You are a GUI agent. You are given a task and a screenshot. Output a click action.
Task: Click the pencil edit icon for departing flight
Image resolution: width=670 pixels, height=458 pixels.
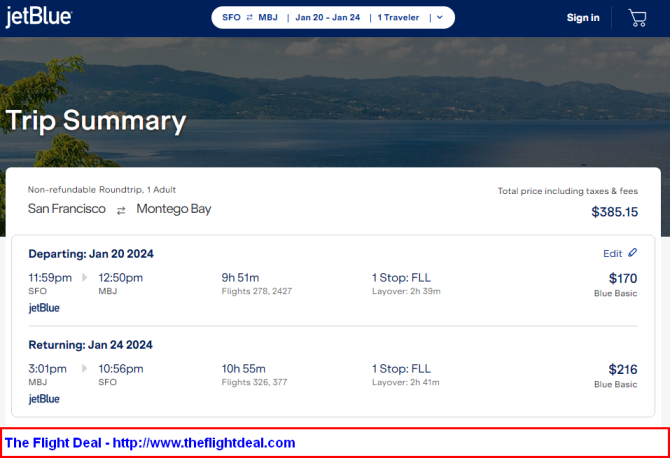632,253
